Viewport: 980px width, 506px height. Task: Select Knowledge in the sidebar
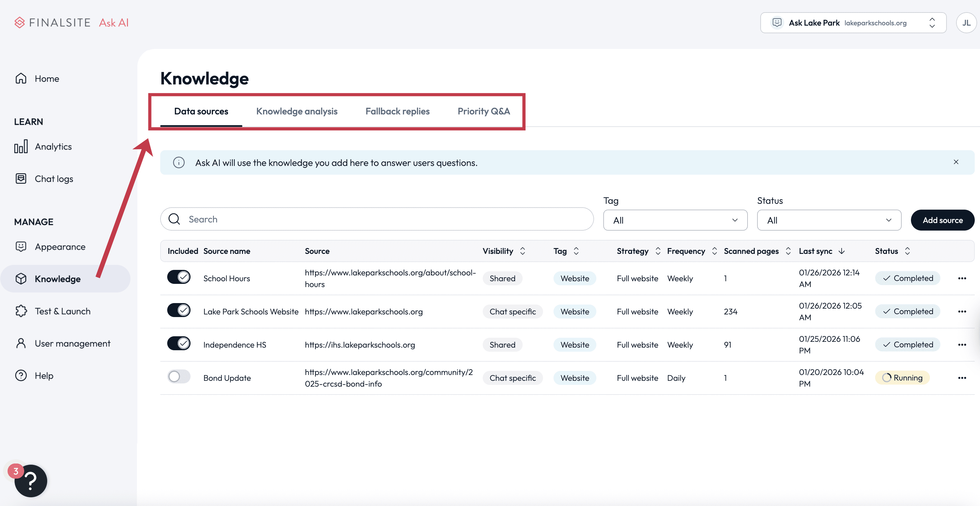coord(65,279)
